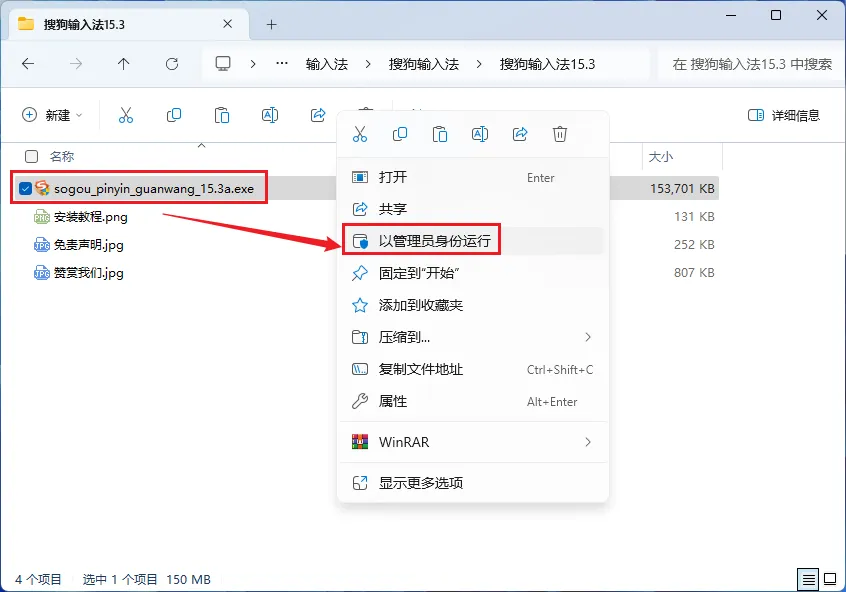Collapse sort arrow above 名称 column
This screenshot has width=846, height=592.
201,146
